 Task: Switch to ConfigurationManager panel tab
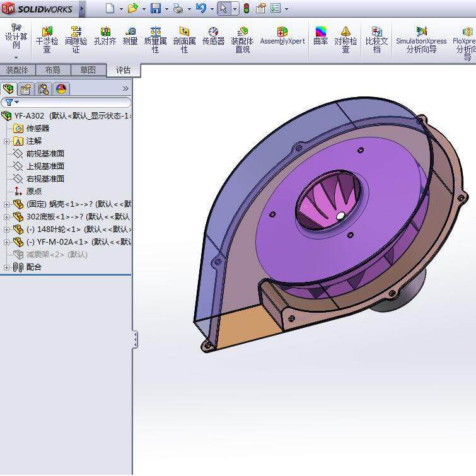tap(44, 89)
